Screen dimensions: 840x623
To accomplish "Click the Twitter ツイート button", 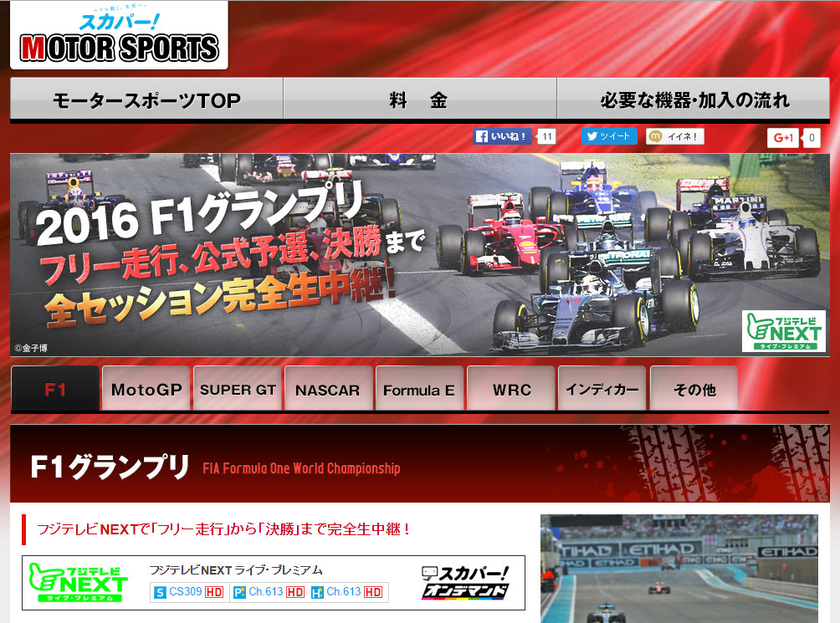I will tap(609, 136).
